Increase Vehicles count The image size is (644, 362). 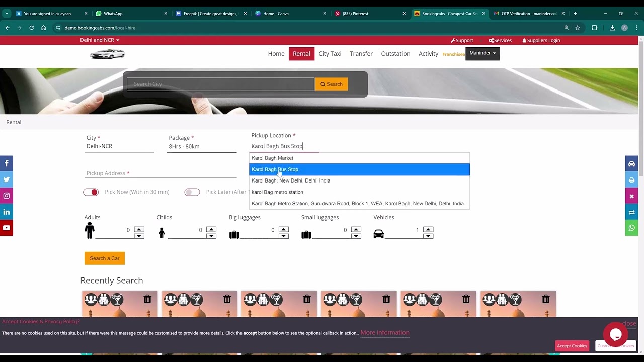coord(428,229)
